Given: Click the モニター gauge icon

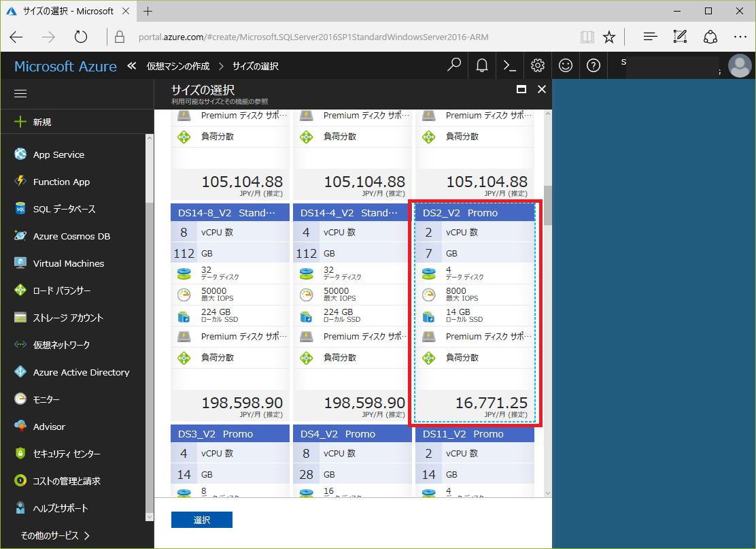Looking at the screenshot, I should [x=20, y=399].
